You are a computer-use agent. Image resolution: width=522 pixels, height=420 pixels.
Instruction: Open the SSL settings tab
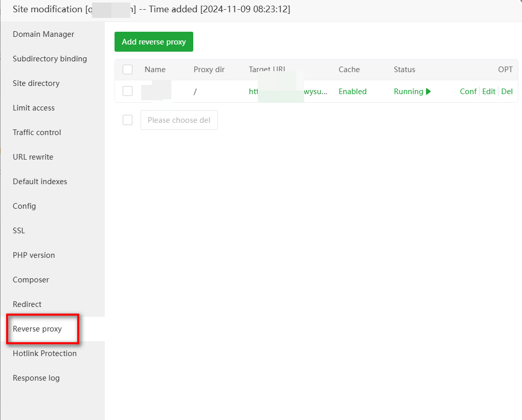pos(19,231)
